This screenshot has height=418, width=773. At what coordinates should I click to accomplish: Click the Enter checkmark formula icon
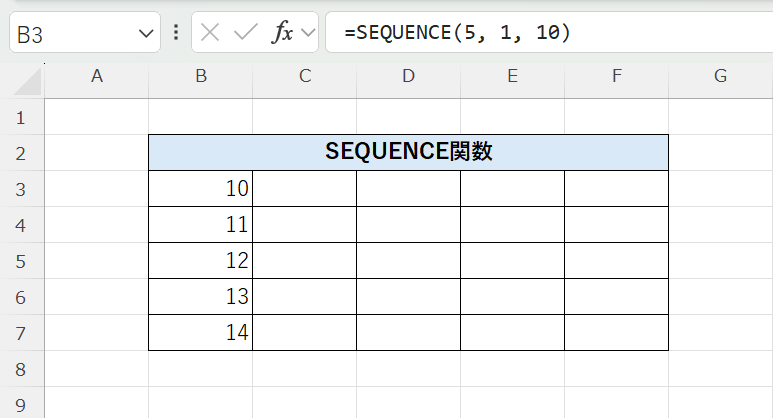click(x=245, y=33)
